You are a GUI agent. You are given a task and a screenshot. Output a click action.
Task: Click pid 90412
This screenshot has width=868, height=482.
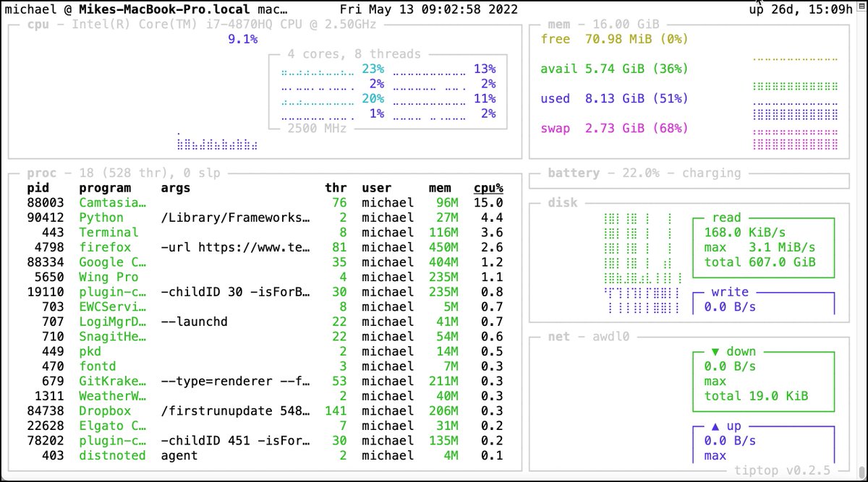[46, 218]
